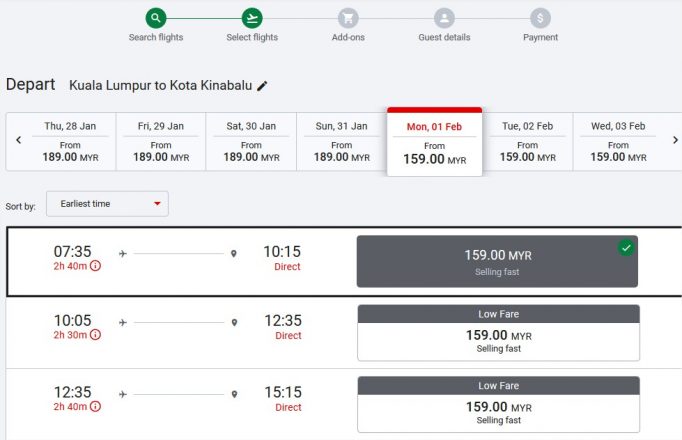
Task: Click the Guest details person step icon
Action: point(444,18)
